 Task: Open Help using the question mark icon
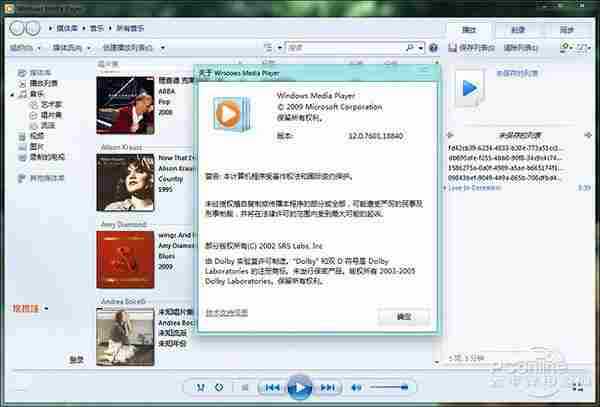coord(435,47)
